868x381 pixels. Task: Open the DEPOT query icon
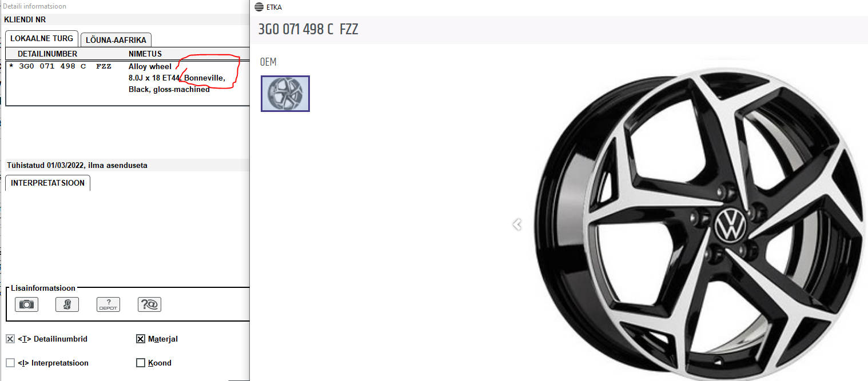tap(108, 304)
